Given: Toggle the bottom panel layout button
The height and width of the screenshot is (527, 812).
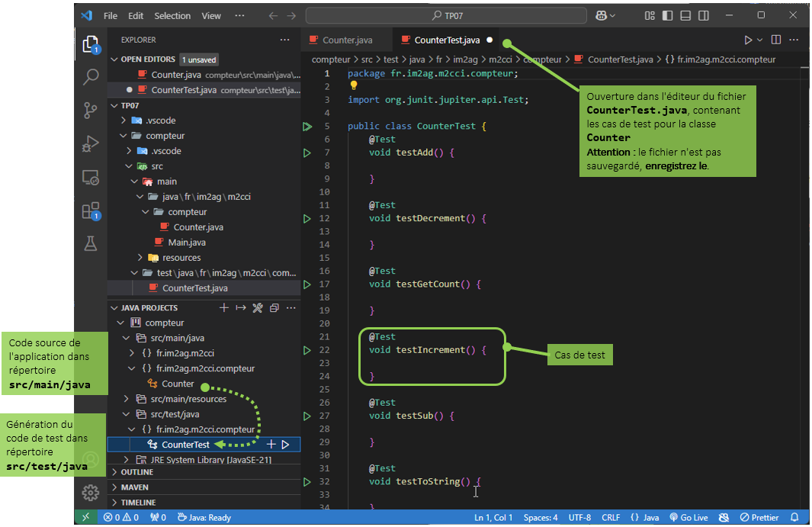Looking at the screenshot, I should (x=685, y=15).
